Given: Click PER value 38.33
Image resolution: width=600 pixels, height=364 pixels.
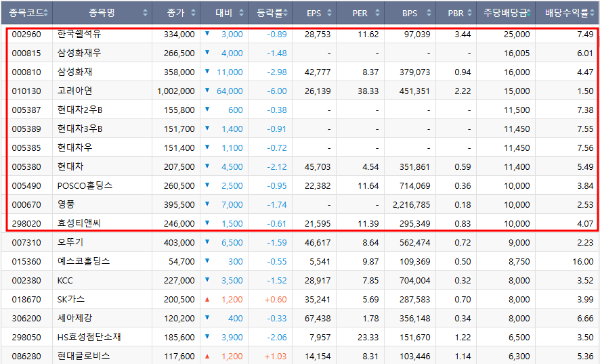Looking at the screenshot, I should [x=368, y=91].
